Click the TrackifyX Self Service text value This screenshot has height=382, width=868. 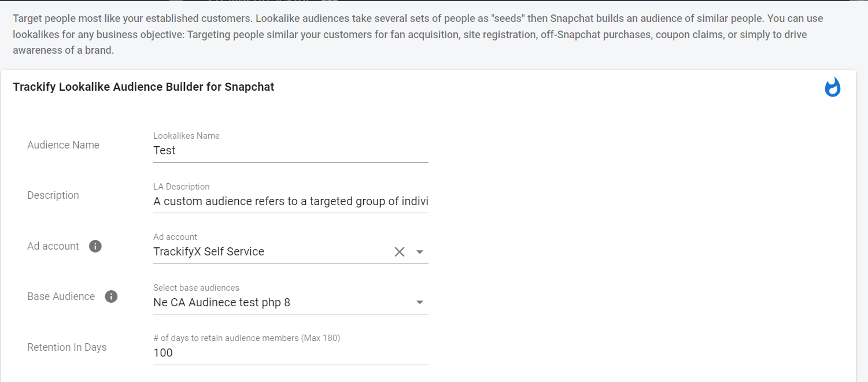click(x=209, y=252)
